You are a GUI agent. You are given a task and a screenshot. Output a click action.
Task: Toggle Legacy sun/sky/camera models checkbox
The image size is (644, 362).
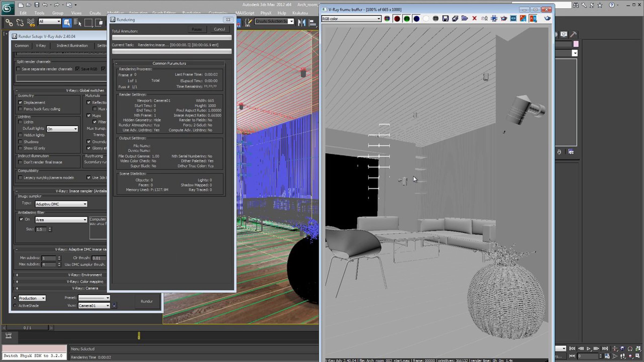pyautogui.click(x=20, y=178)
